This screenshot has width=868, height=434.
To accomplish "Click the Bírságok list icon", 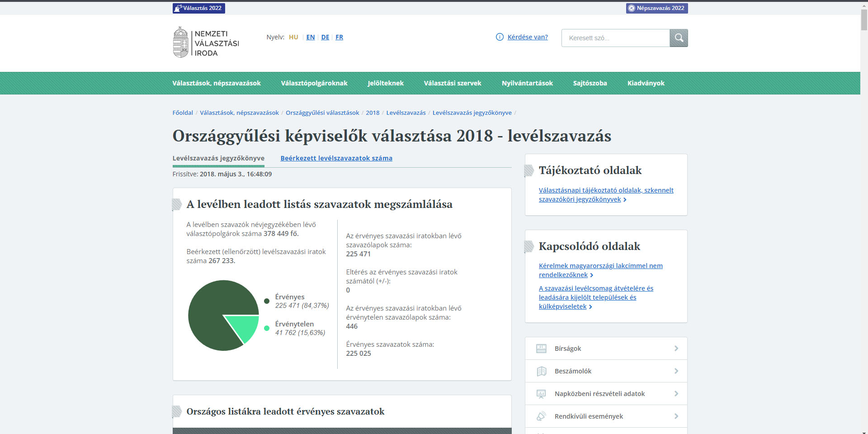I will point(541,349).
